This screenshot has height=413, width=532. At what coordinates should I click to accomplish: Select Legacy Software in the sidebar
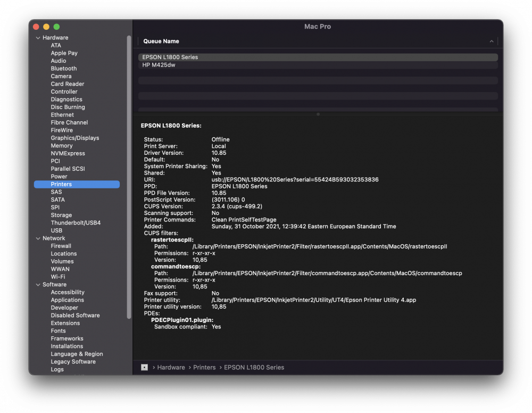click(x=73, y=362)
